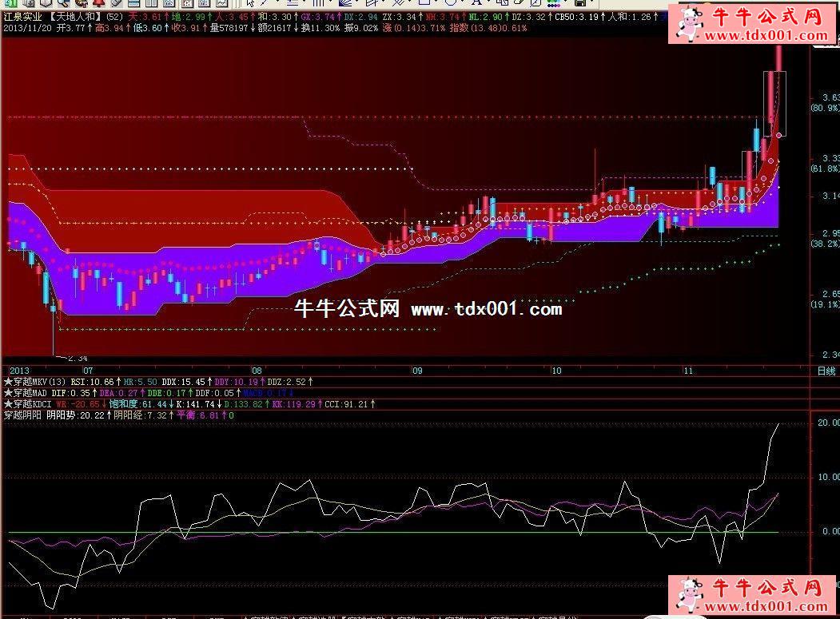Click the 2.34 lowest price label
The image size is (840, 619).
(x=78, y=359)
